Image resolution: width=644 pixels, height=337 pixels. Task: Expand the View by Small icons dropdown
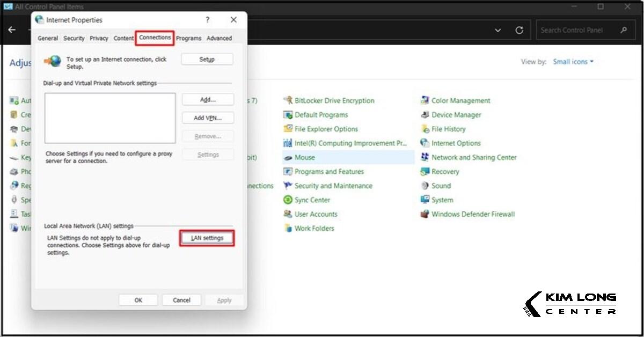tap(573, 62)
